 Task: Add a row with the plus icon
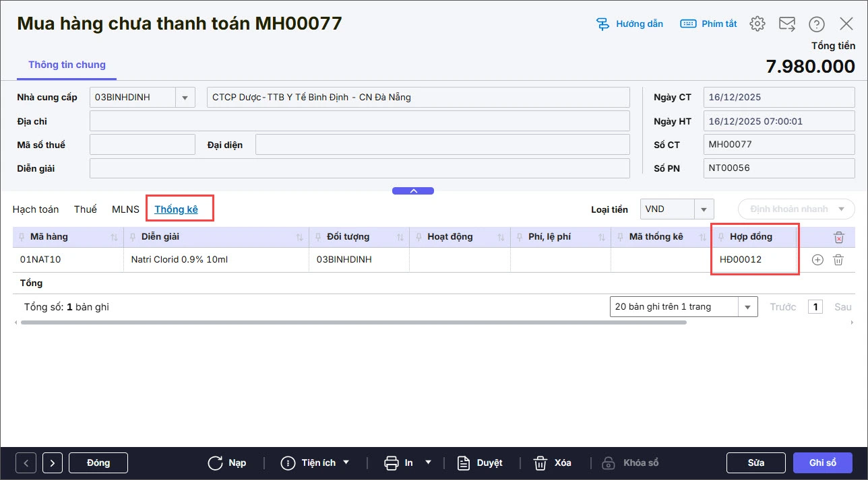[x=817, y=260]
